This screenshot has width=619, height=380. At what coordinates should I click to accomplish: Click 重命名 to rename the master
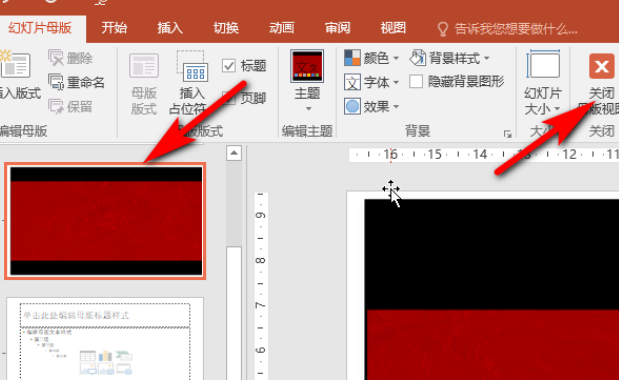coord(77,82)
